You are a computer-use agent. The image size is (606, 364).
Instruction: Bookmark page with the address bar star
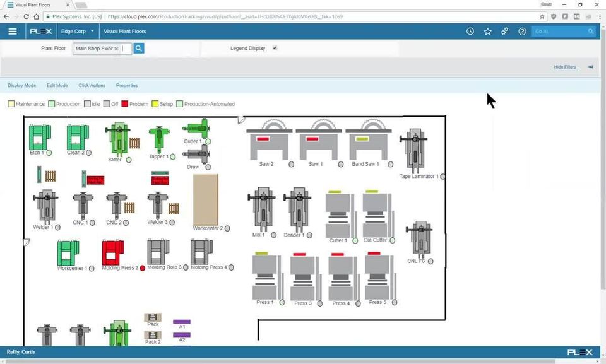tap(542, 16)
